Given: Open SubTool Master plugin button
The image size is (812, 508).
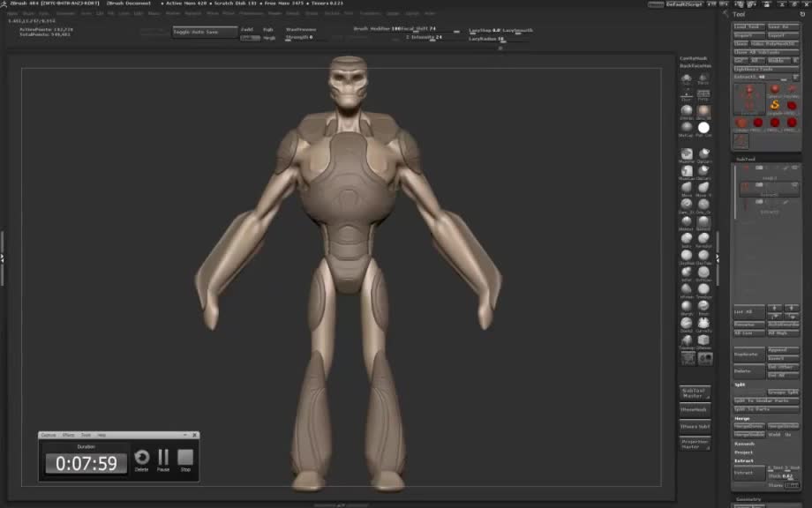Looking at the screenshot, I should click(x=695, y=393).
